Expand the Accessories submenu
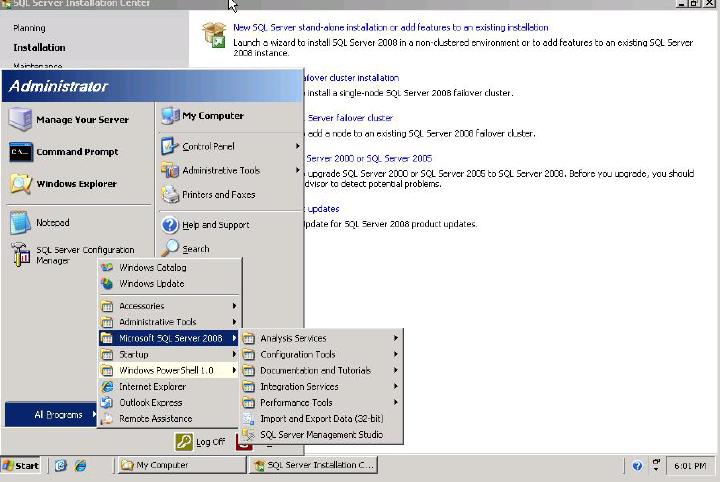The width and height of the screenshot is (720, 482). [x=170, y=306]
